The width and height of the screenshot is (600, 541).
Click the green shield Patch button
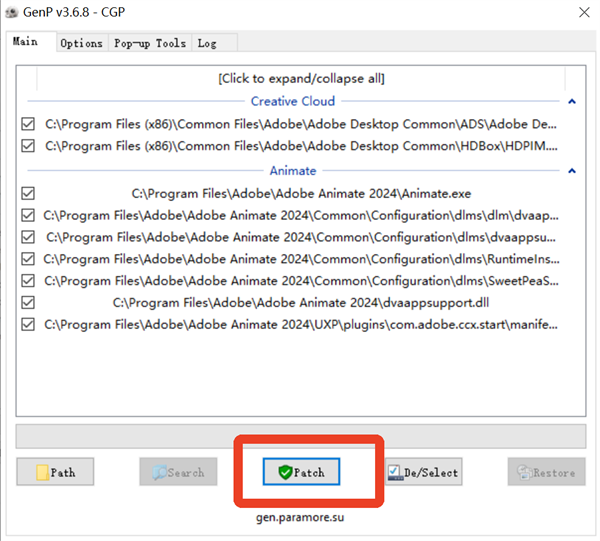(301, 472)
